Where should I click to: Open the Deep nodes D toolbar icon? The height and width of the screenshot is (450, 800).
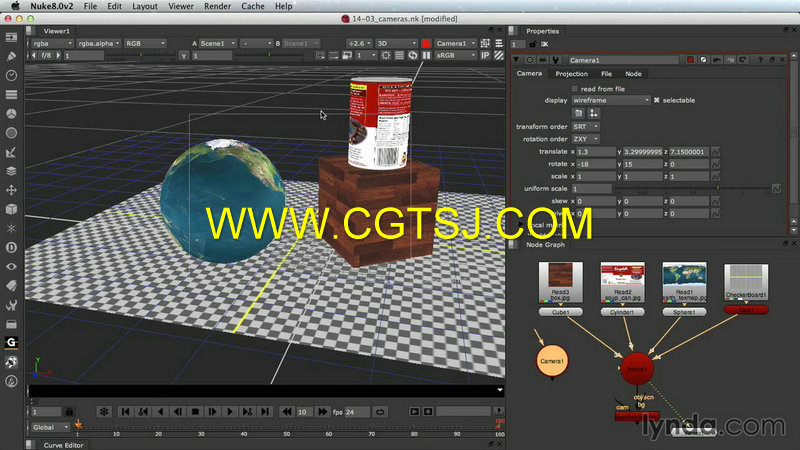tap(11, 247)
